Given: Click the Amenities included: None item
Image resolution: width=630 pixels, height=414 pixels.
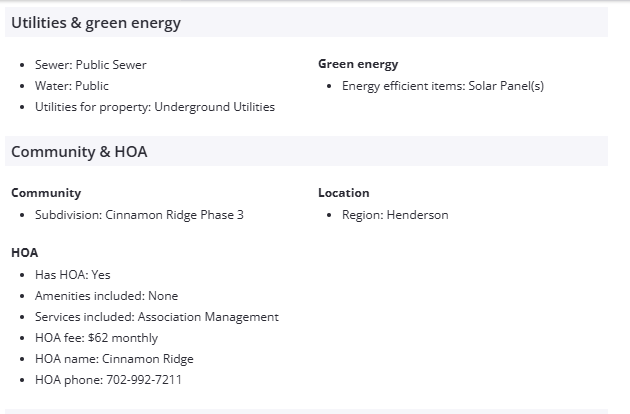Looking at the screenshot, I should coord(106,296).
